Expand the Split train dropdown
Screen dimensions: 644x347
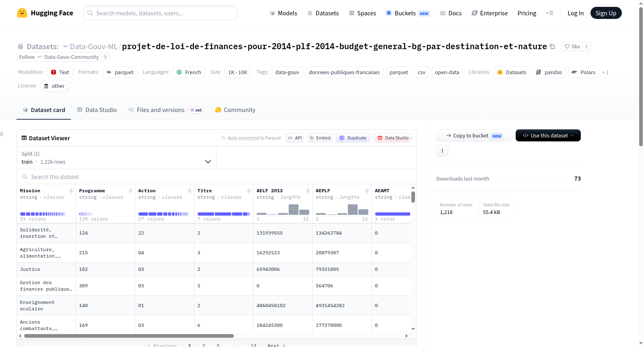[117, 158]
